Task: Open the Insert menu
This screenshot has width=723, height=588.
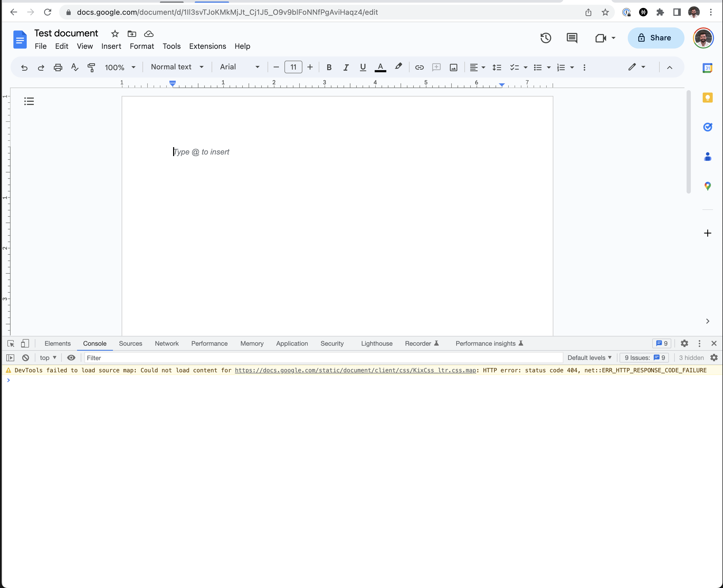Action: tap(111, 46)
